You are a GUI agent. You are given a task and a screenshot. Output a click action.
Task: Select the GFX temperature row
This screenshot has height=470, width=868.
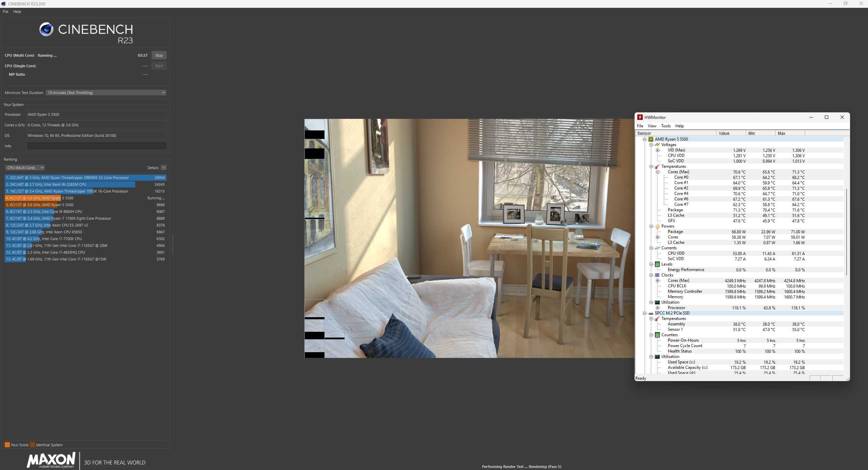click(x=739, y=221)
